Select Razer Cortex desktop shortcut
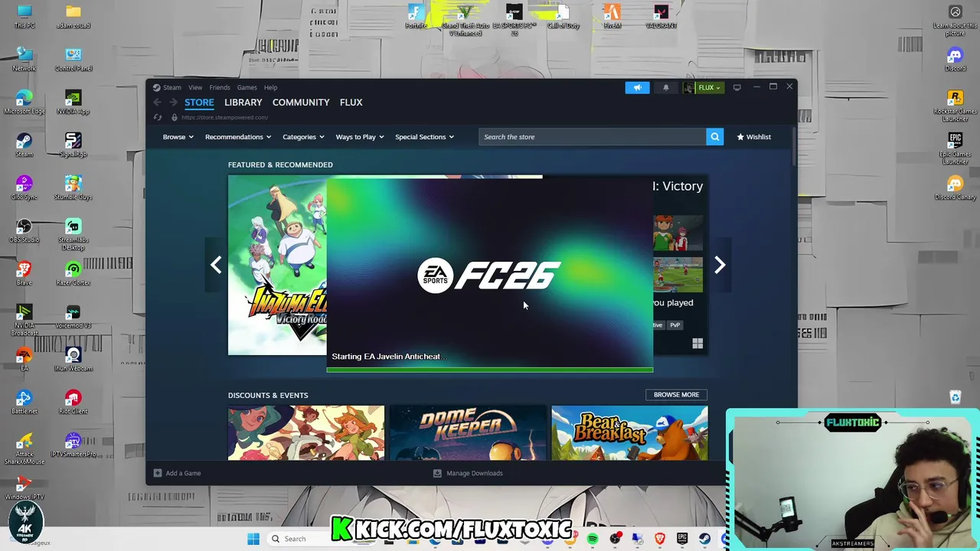This screenshot has height=551, width=980. (73, 274)
